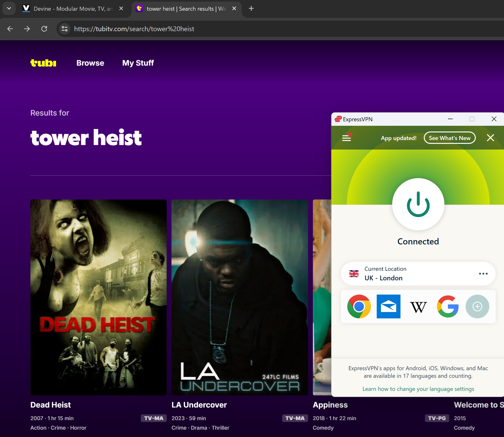This screenshot has width=504, height=437.
Task: Dismiss the App updated banner
Action: coord(490,138)
